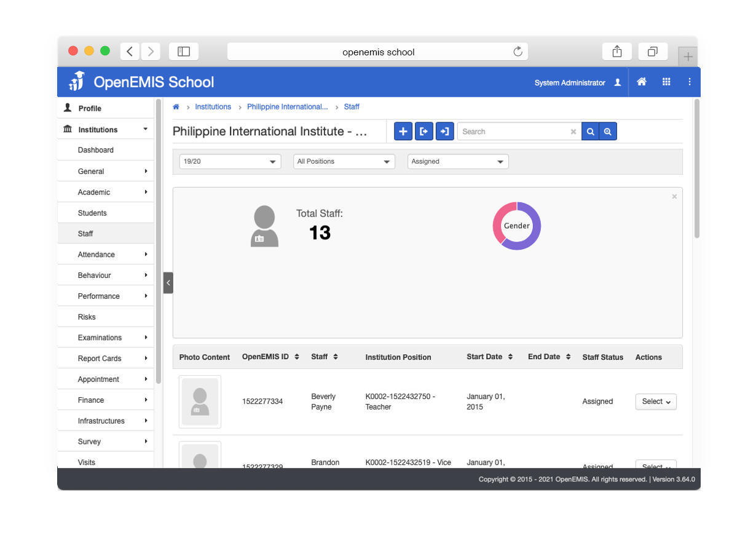
Task: Open the All Positions dropdown
Action: [344, 161]
